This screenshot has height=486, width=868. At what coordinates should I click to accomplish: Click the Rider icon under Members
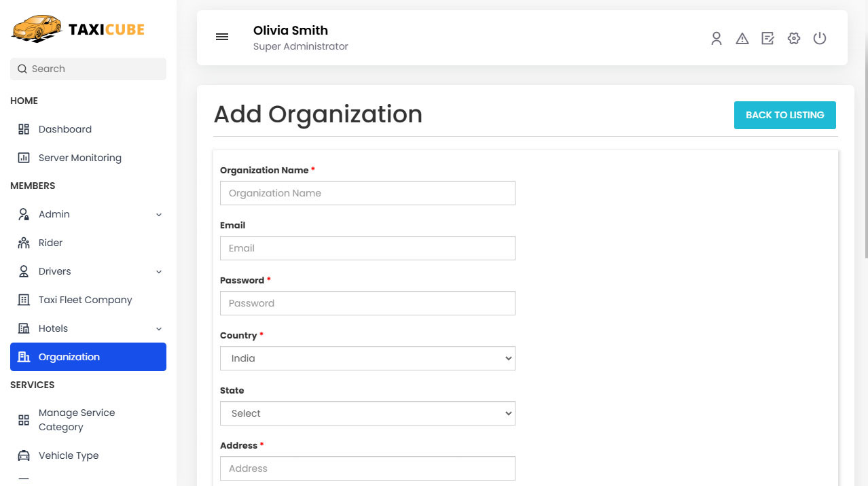click(x=25, y=243)
